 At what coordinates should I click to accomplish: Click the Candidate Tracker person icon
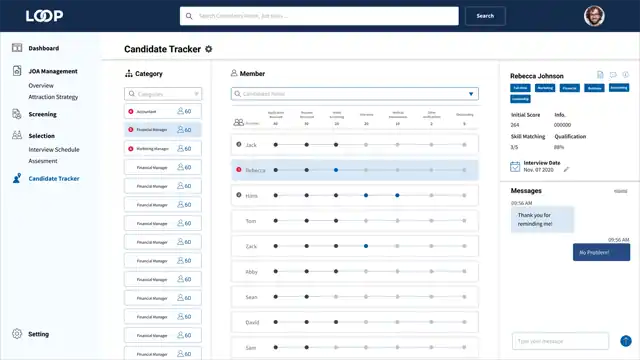17,178
